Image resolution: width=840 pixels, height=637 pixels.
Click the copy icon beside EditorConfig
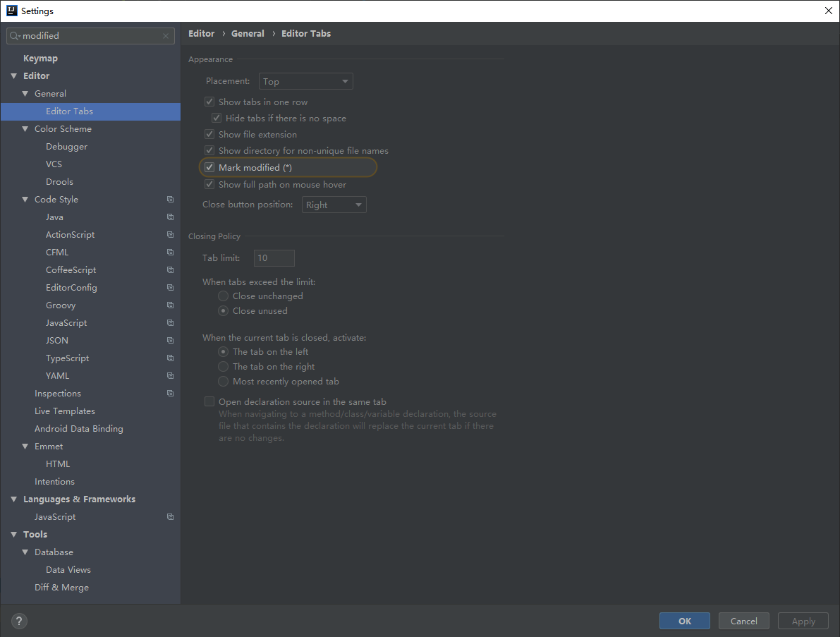[171, 288]
